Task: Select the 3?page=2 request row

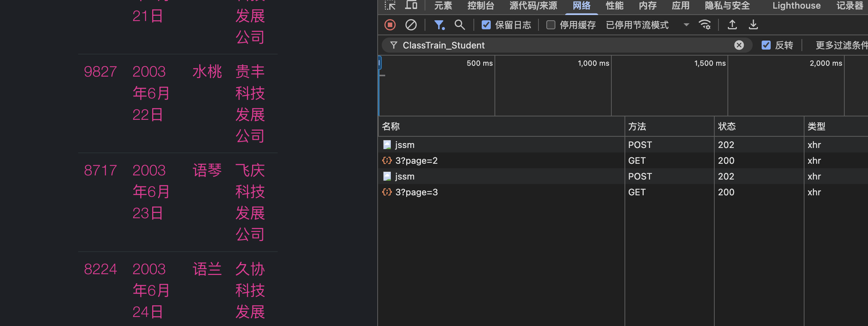Action: (x=416, y=161)
